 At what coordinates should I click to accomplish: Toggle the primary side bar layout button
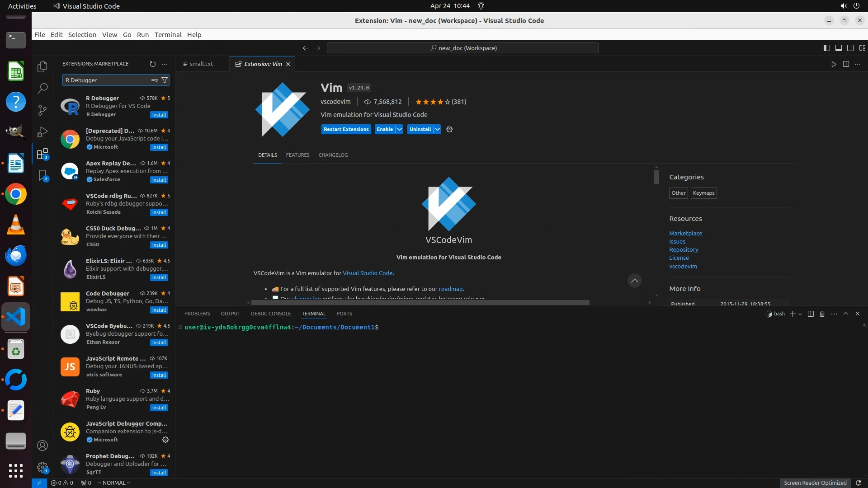[826, 48]
